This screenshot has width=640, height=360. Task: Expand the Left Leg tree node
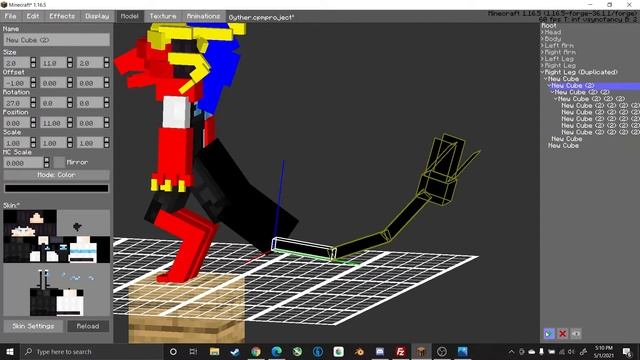coord(542,59)
